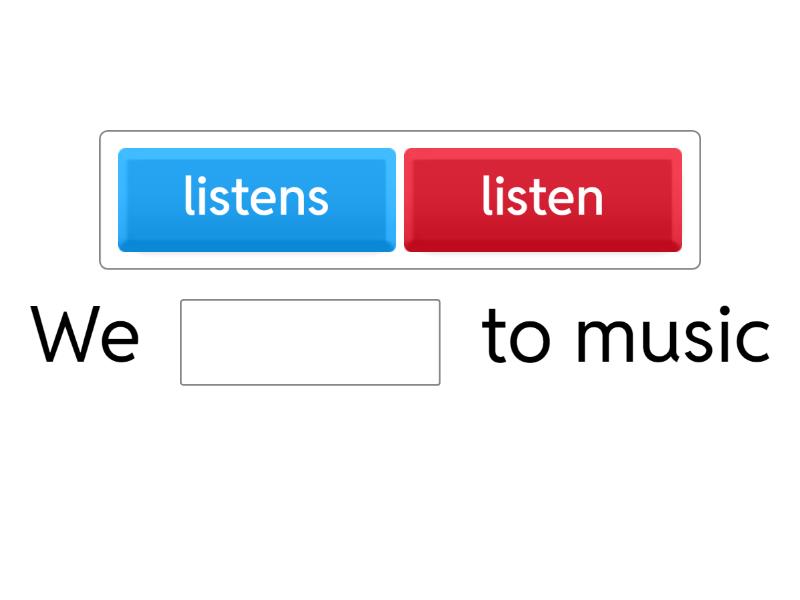Select the blank slot in the sentence
Viewport: 800px width, 600px height.
tap(310, 342)
